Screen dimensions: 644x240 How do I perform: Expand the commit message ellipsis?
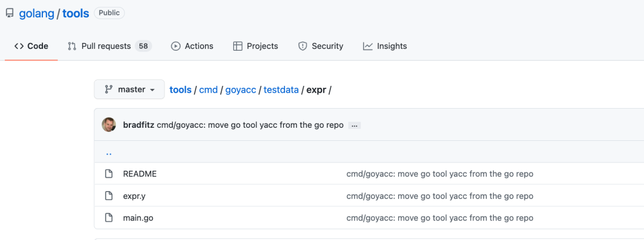(354, 125)
